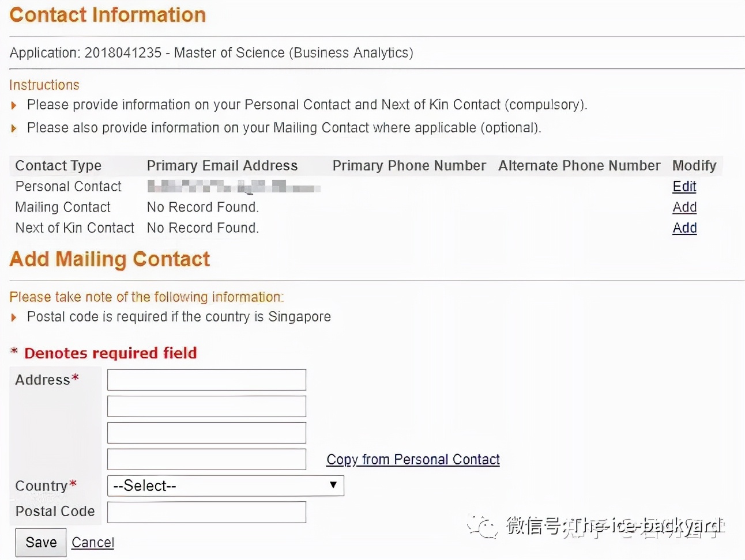Click the Modify column header

point(694,165)
